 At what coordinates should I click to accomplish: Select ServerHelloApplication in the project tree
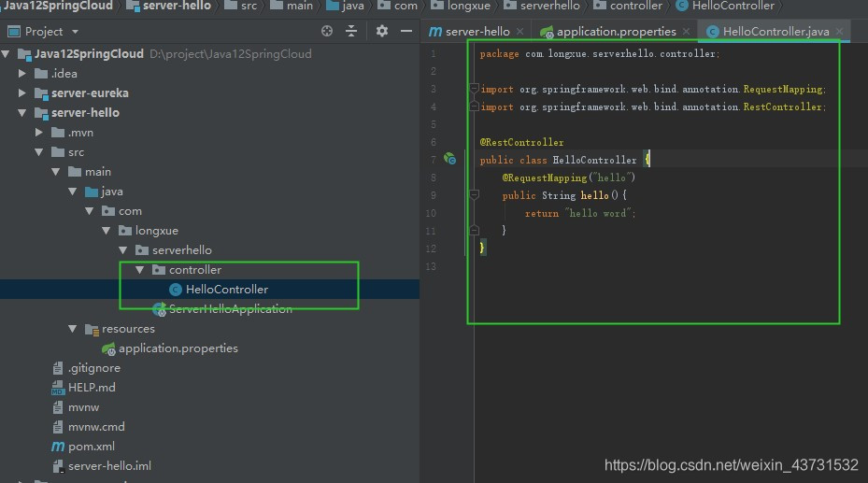[230, 309]
